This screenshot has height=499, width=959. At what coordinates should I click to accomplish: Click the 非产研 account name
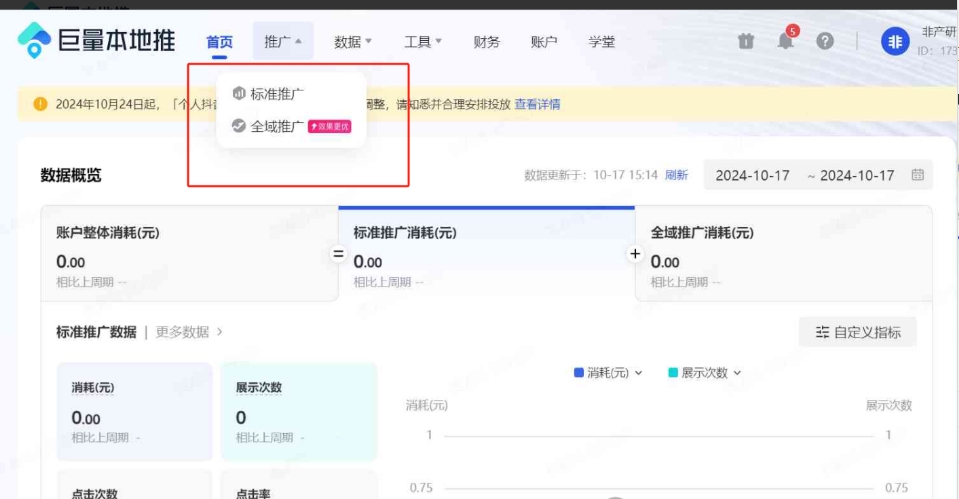[939, 32]
